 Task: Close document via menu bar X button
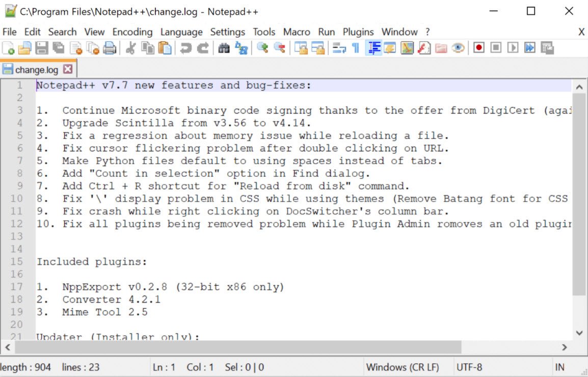click(581, 32)
